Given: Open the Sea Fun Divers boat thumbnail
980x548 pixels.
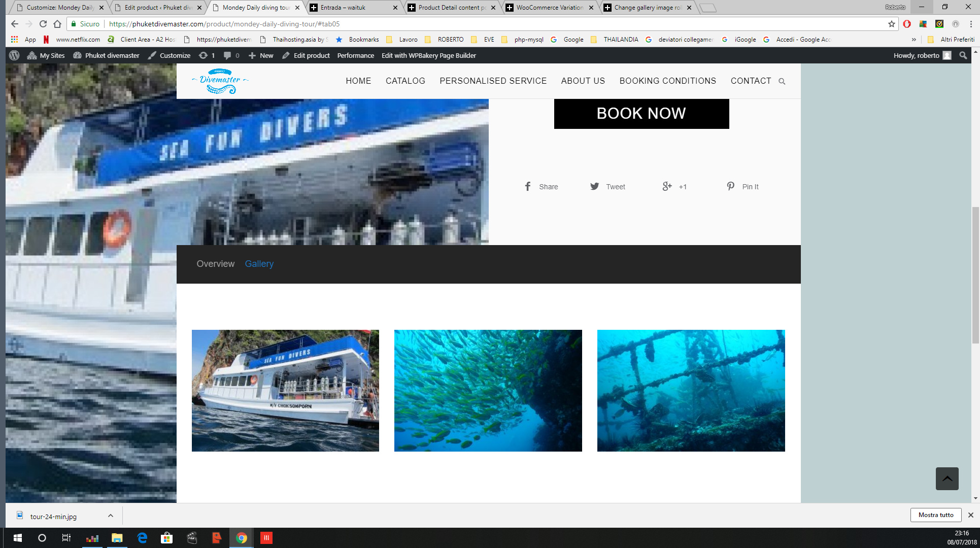Looking at the screenshot, I should click(x=285, y=391).
